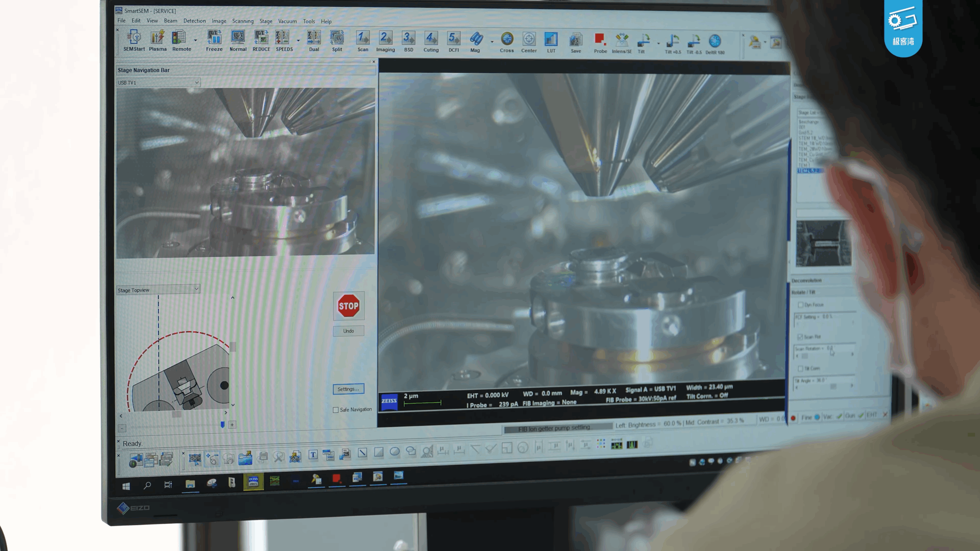Viewport: 980px width, 551px height.
Task: Expand the dropdown arrow beside Mag
Action: [x=492, y=42]
